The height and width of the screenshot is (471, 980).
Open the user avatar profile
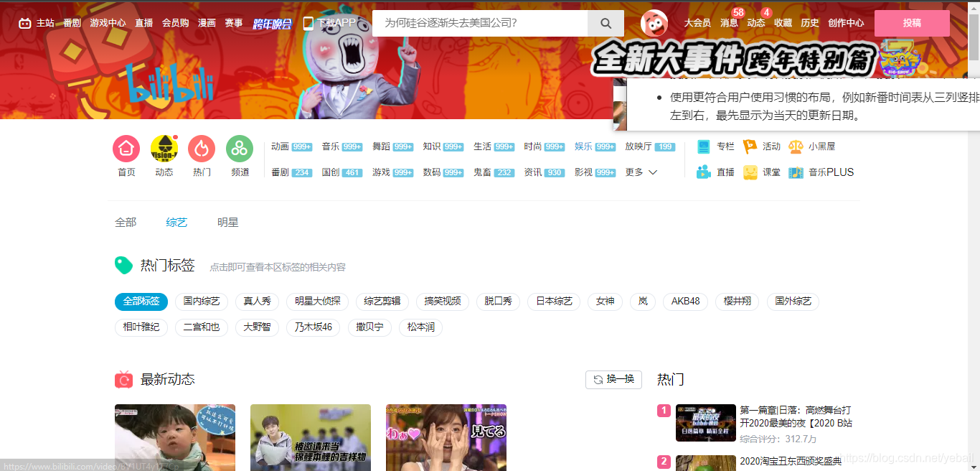pyautogui.click(x=654, y=23)
